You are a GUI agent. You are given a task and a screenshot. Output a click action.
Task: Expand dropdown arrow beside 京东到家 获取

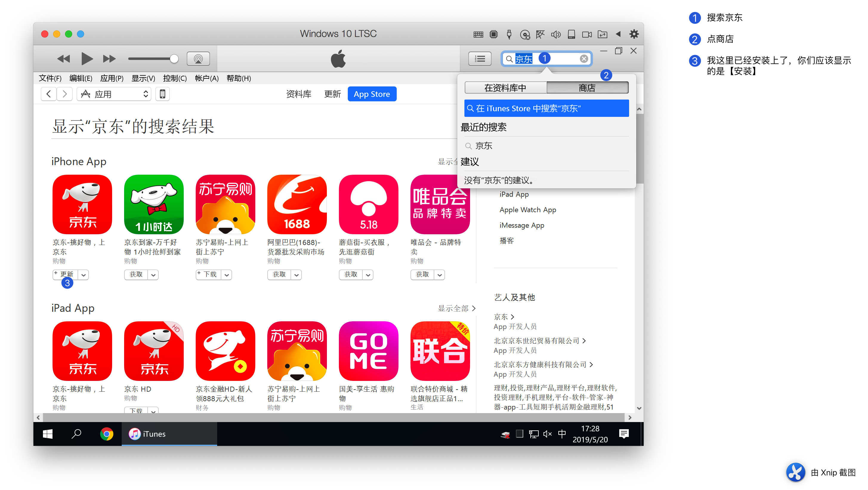coord(153,275)
